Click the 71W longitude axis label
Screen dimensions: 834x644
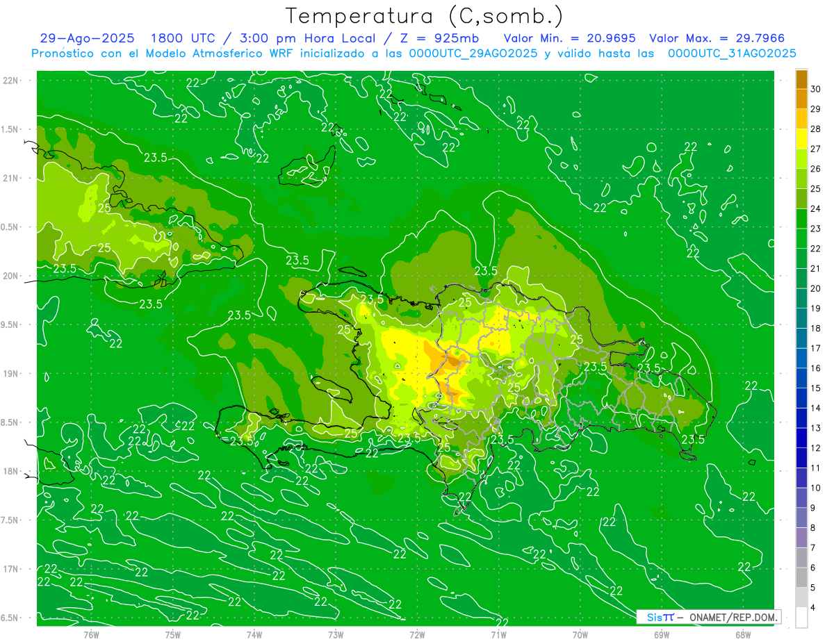498,634
